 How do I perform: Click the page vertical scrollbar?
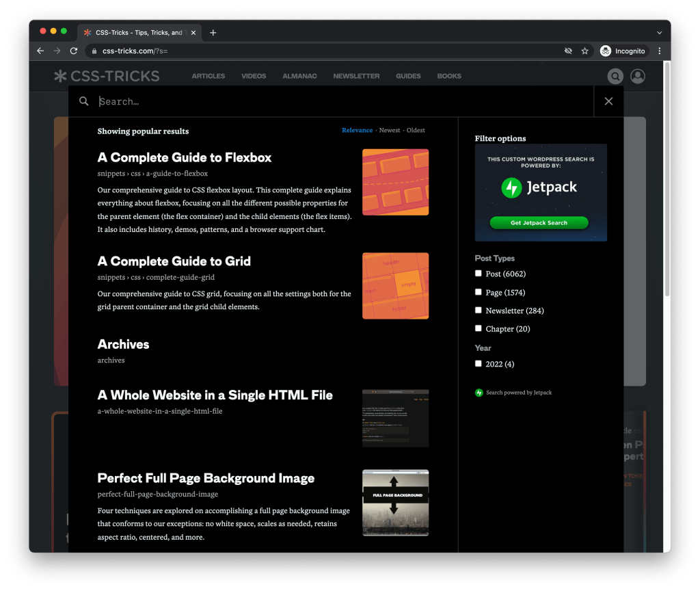(x=667, y=179)
